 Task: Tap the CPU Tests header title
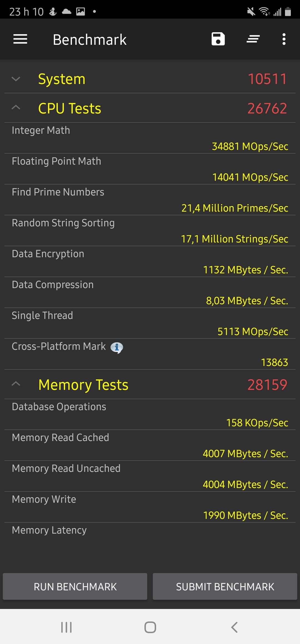pos(69,108)
